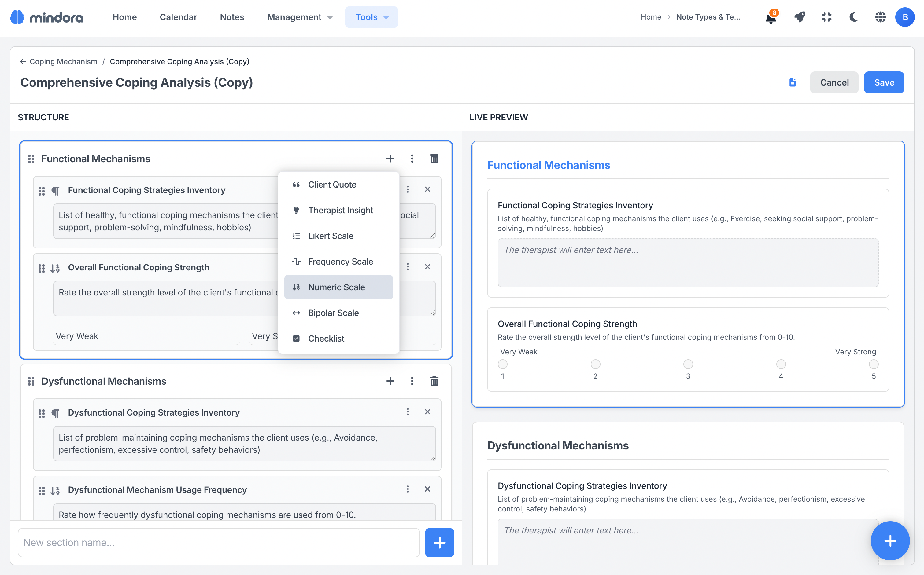Click the rocket icon in the top bar
This screenshot has height=575, width=924.
point(800,17)
